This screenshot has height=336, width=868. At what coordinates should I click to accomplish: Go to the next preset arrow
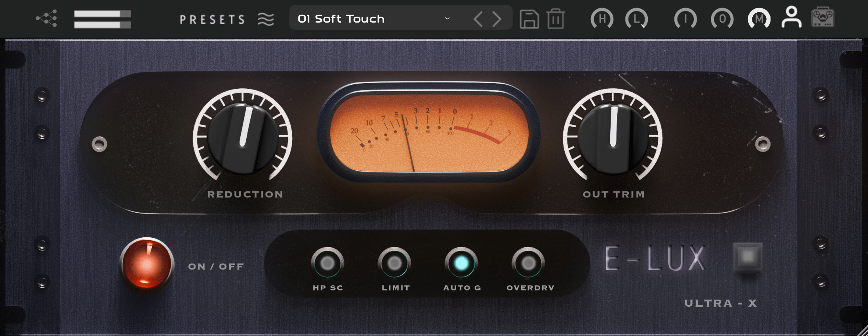497,19
